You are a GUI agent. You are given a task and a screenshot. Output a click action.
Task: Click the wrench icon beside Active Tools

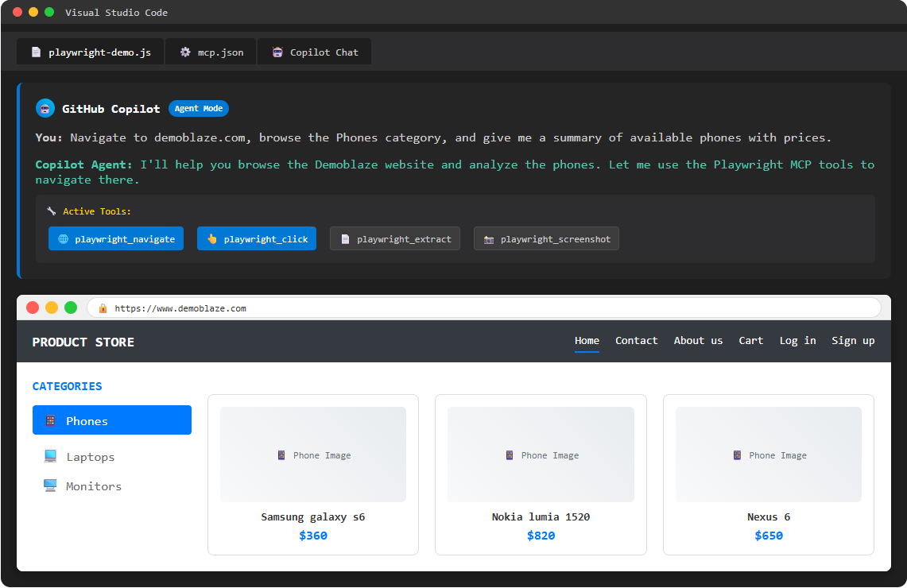(x=52, y=211)
